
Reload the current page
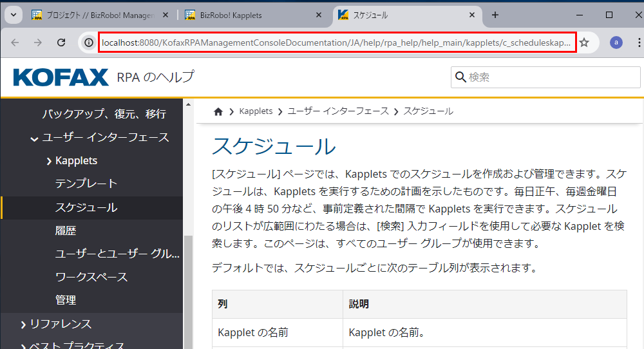coord(61,42)
